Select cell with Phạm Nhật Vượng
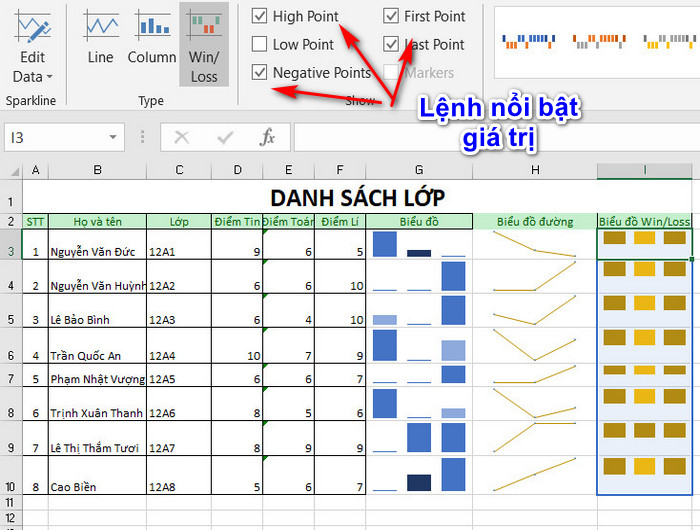Screen dimensions: 700x530 coord(97,375)
